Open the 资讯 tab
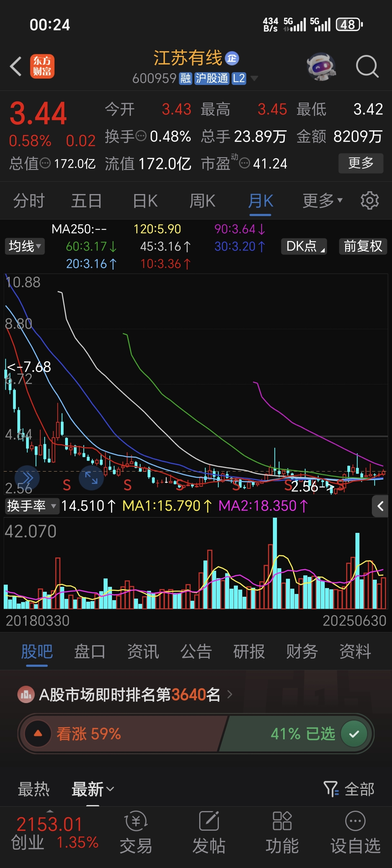Viewport: 392px width, 868px height. coord(143,651)
